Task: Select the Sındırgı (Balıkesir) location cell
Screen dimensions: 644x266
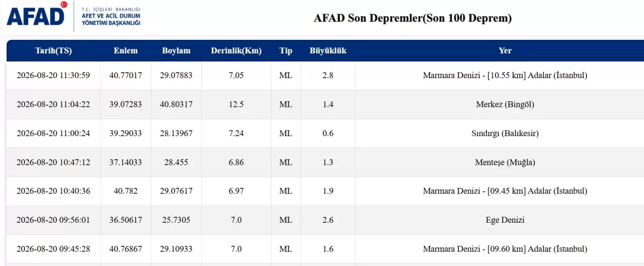Action: point(505,134)
